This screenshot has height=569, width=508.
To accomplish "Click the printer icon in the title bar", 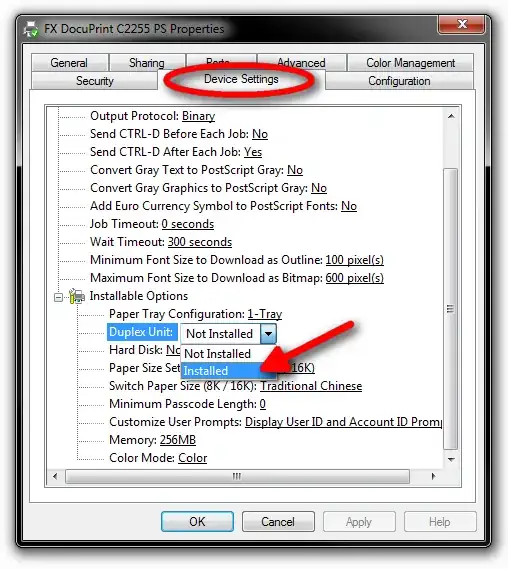I will click(30, 29).
